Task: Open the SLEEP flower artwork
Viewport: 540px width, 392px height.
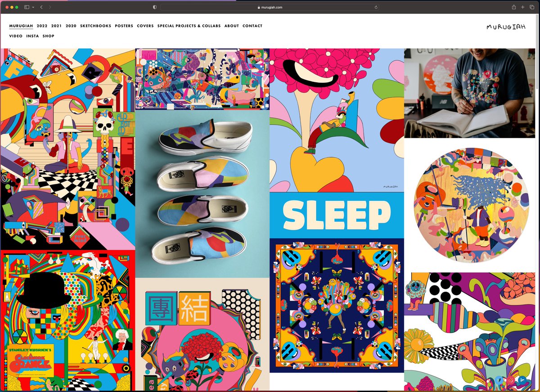Action: coord(337,143)
